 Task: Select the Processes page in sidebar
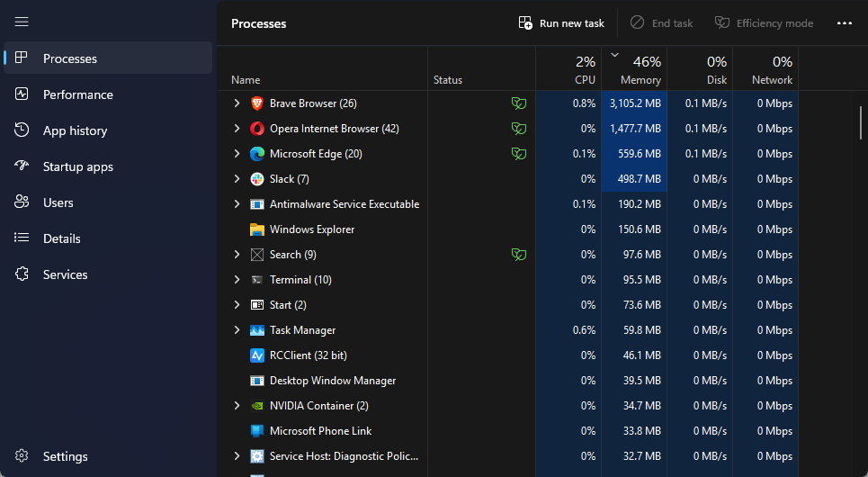coord(108,58)
